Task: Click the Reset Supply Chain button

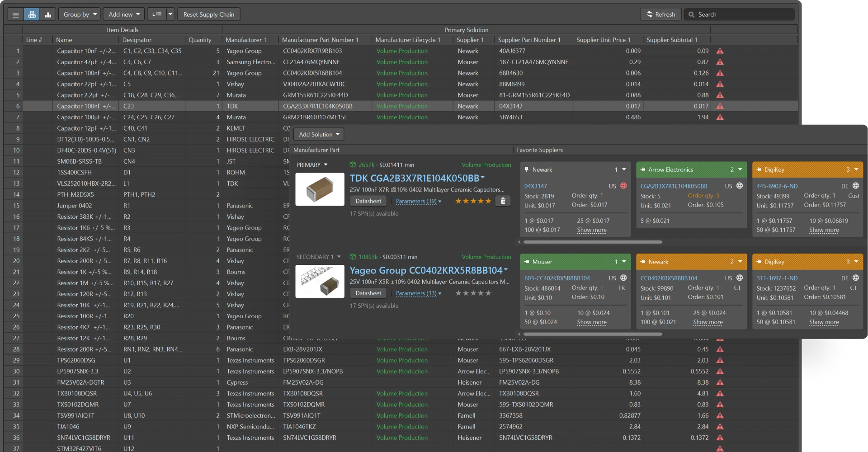Action: click(209, 14)
